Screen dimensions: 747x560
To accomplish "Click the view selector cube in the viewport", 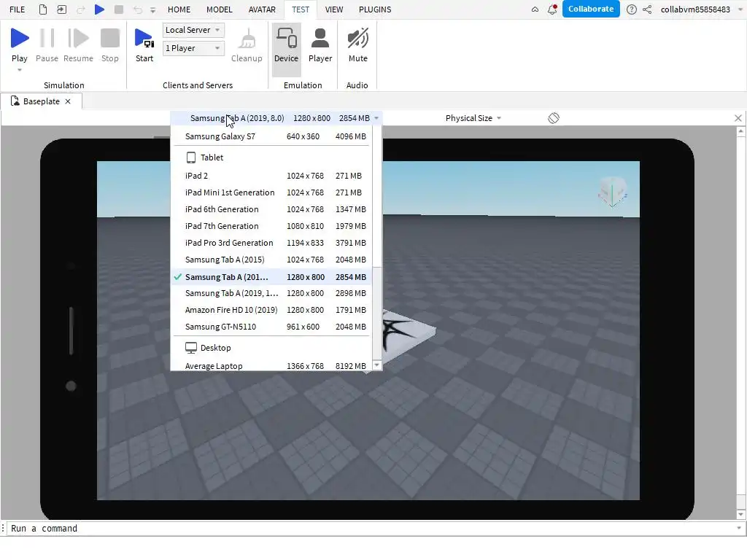I will click(613, 192).
